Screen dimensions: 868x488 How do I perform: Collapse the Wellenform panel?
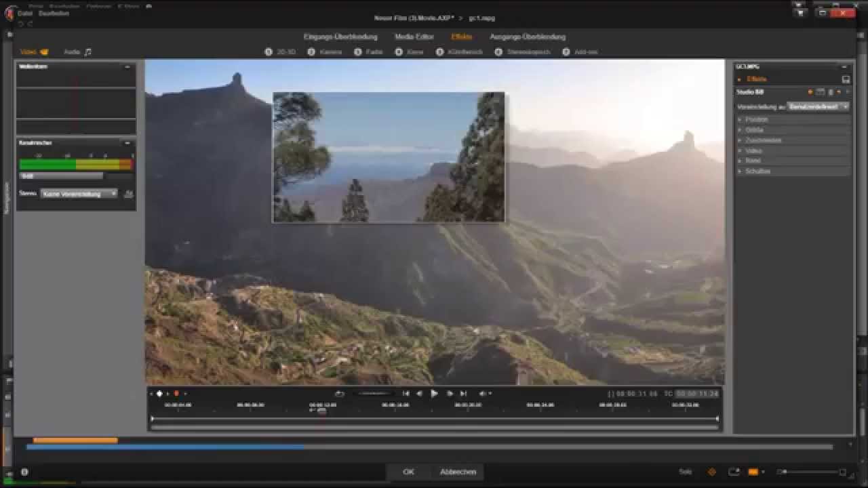pos(127,66)
